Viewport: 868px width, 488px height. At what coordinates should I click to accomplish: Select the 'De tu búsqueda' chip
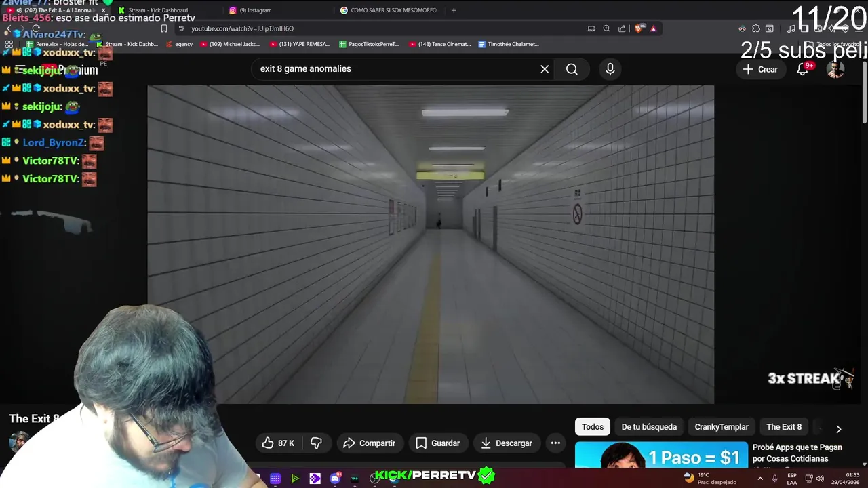click(x=649, y=427)
